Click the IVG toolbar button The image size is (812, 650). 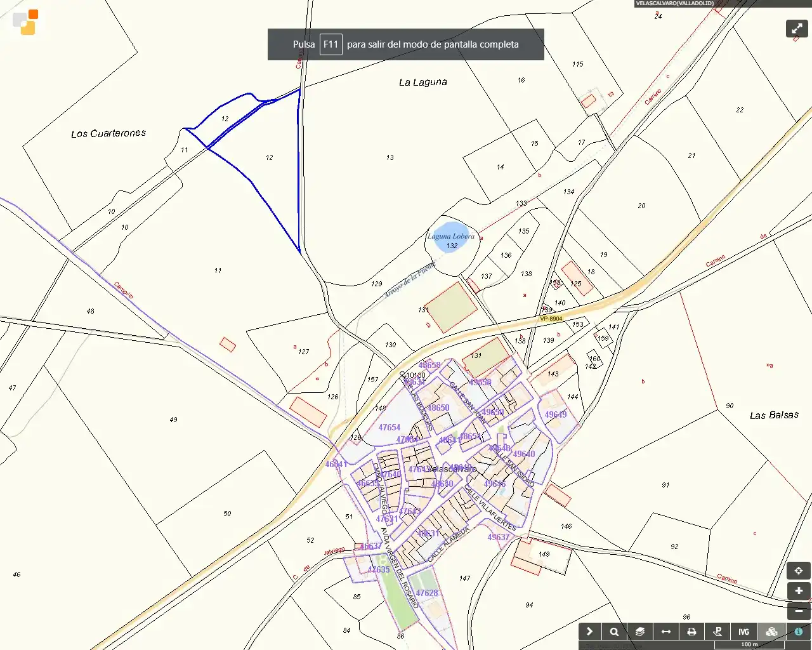[x=744, y=632]
